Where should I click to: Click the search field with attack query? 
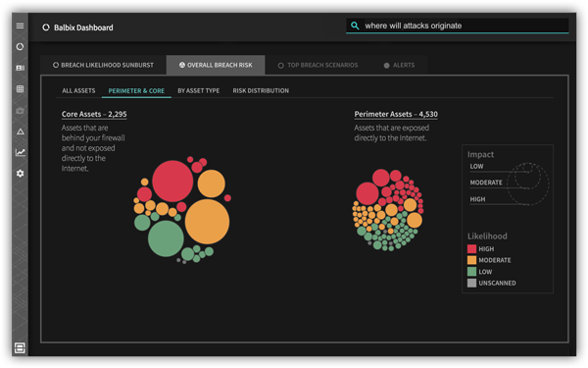click(x=458, y=26)
